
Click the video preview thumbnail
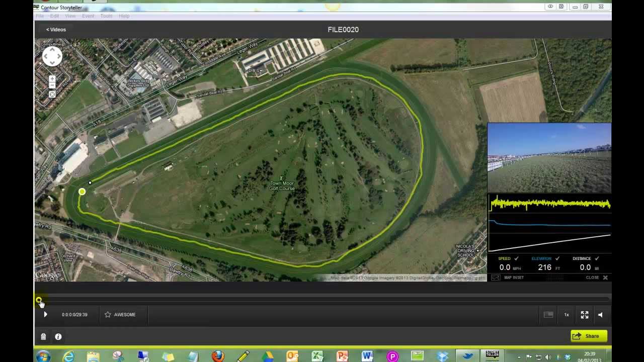(549, 158)
